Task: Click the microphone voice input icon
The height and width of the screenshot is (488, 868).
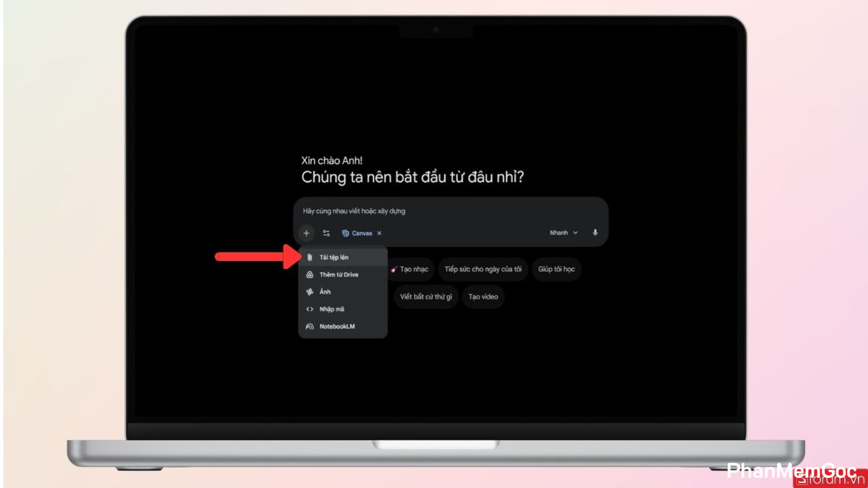Action: pyautogui.click(x=595, y=233)
